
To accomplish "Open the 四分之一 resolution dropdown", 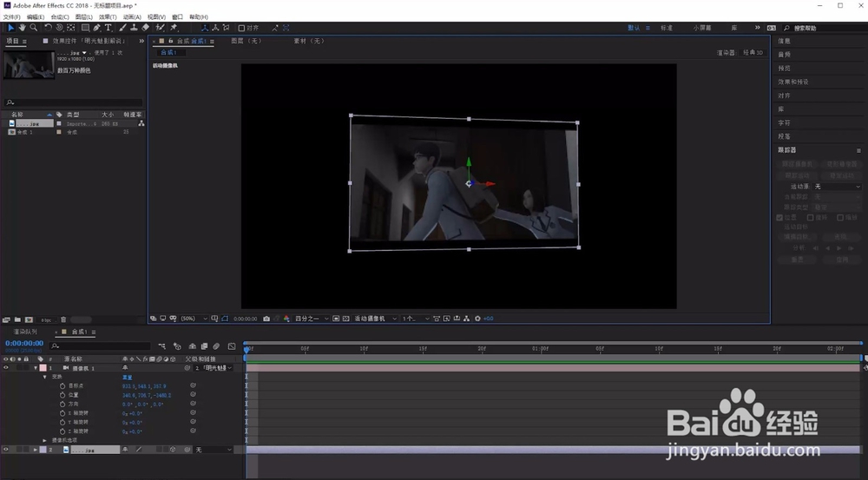I will [x=312, y=319].
